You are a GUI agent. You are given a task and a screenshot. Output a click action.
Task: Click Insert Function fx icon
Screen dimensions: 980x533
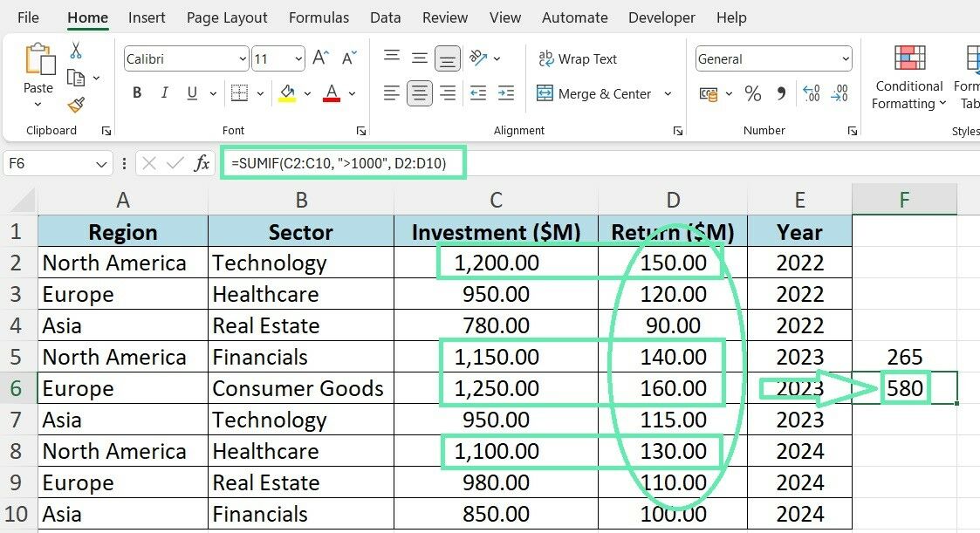pyautogui.click(x=202, y=164)
